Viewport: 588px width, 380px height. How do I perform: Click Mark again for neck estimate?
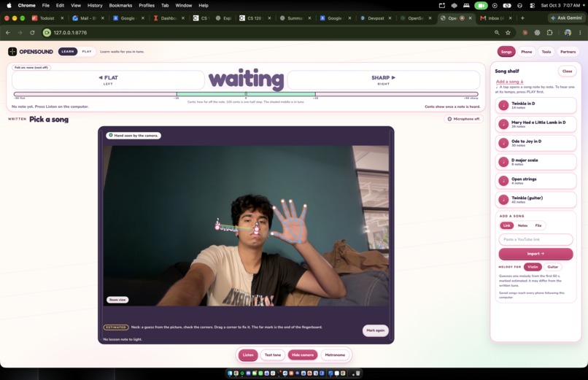pos(376,330)
